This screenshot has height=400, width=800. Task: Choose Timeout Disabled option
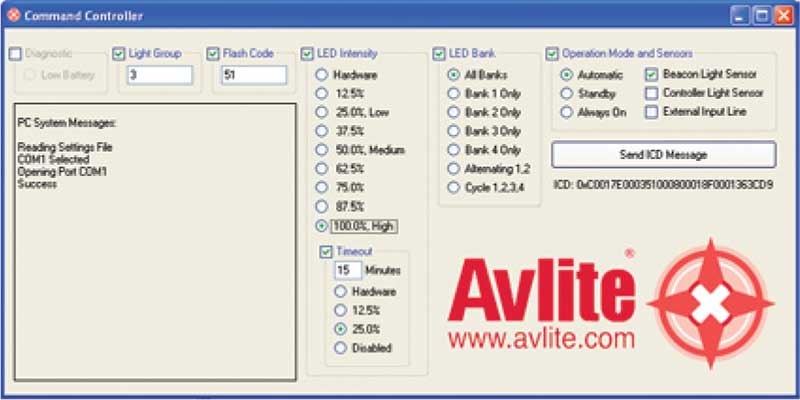[x=340, y=348]
